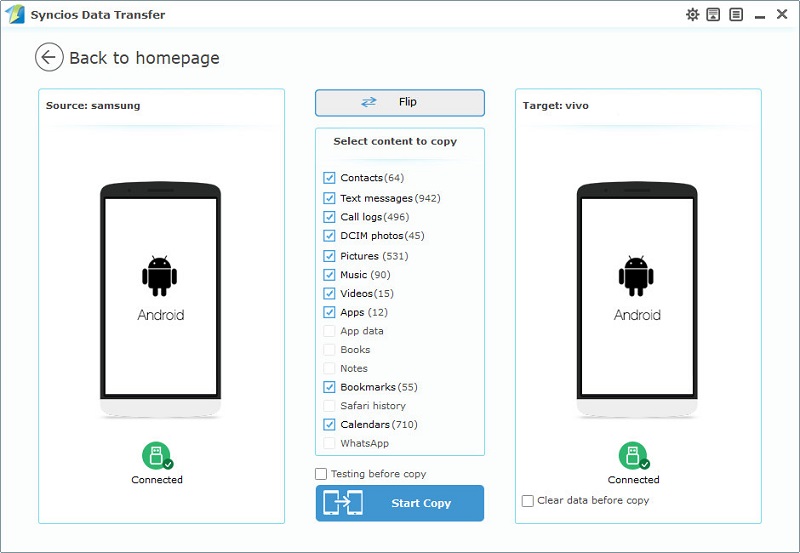Click the disabled Notes checkbox

(x=329, y=368)
